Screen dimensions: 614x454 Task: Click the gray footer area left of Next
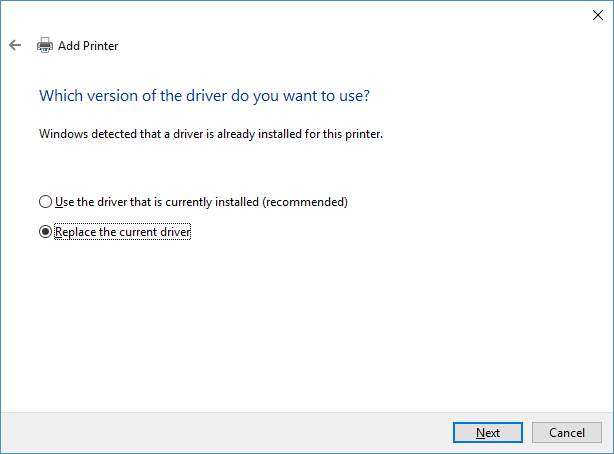220,432
